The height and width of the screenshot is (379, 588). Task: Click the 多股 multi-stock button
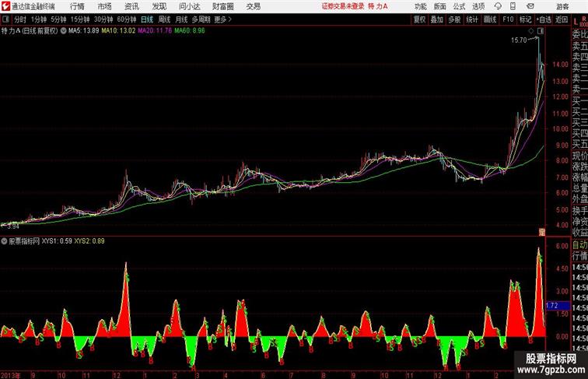click(454, 19)
